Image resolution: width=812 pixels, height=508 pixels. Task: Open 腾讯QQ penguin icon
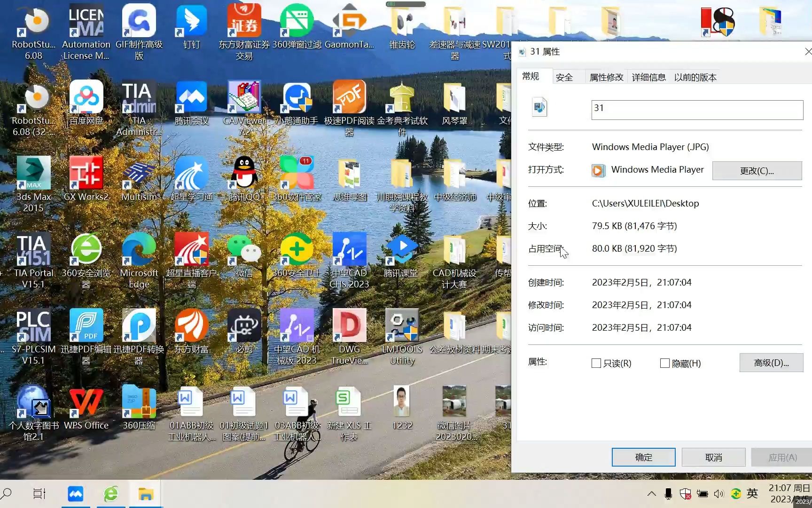tap(244, 179)
